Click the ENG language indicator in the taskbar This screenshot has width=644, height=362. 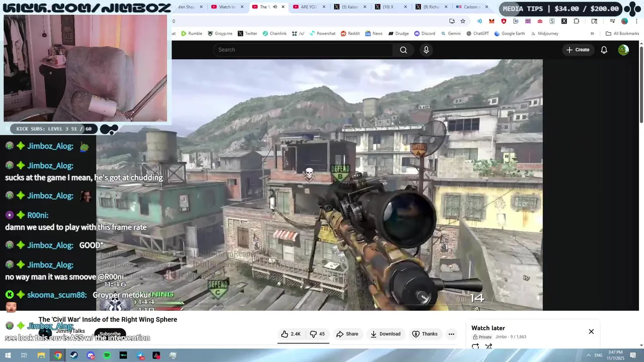click(598, 355)
